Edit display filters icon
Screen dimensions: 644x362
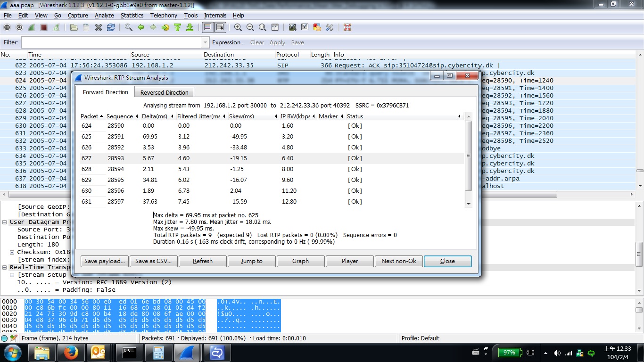click(x=305, y=27)
